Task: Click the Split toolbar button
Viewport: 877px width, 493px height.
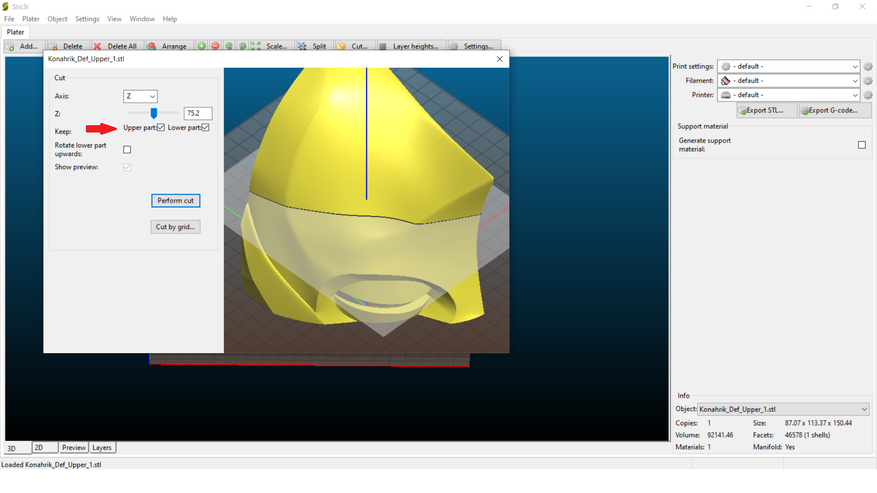Action: point(313,46)
